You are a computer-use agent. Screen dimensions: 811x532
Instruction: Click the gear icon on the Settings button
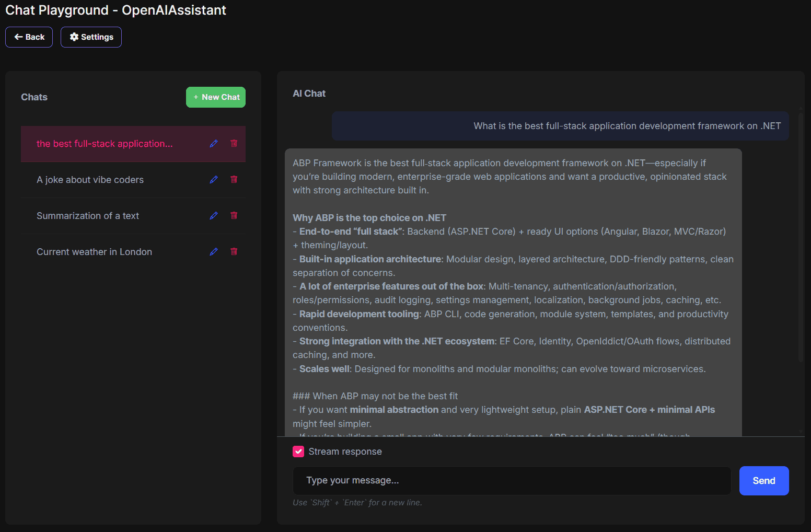(74, 37)
